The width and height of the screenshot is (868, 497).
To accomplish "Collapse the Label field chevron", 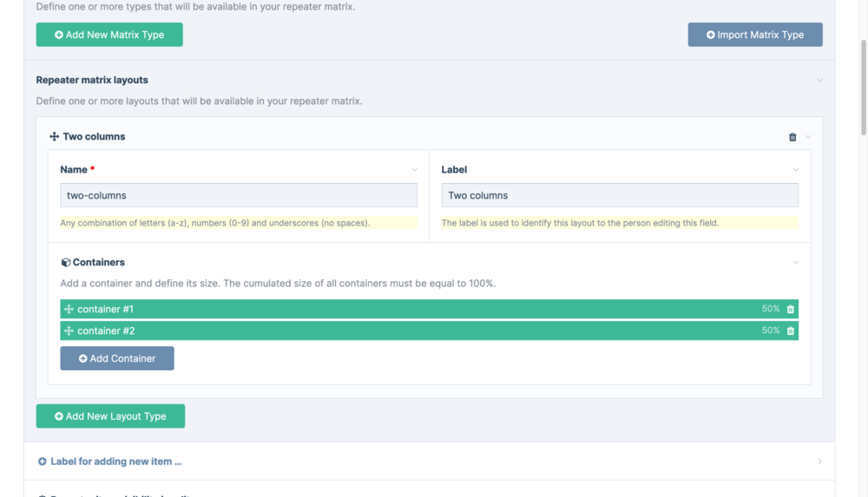I will [795, 170].
